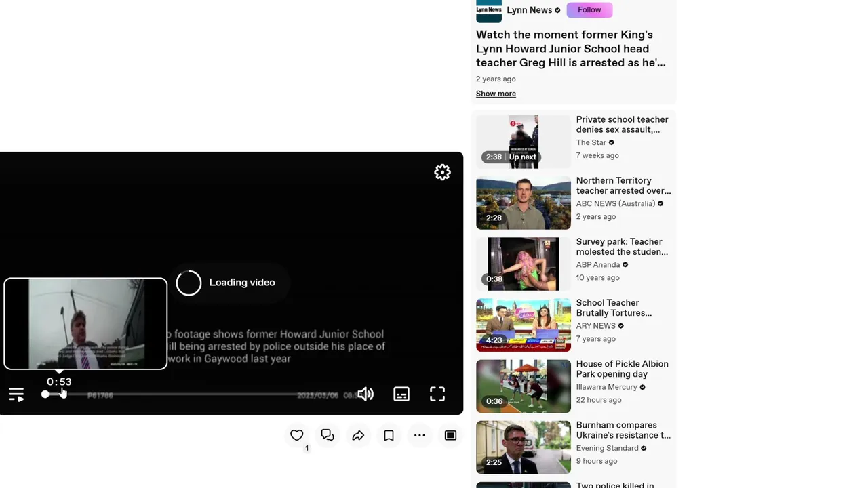
Task: Visit Evening Standard channel
Action: [x=607, y=448]
